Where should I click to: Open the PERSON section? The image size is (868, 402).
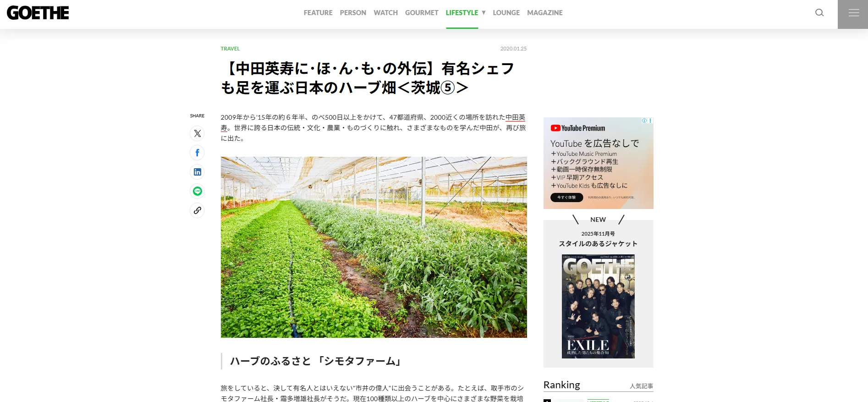click(353, 13)
